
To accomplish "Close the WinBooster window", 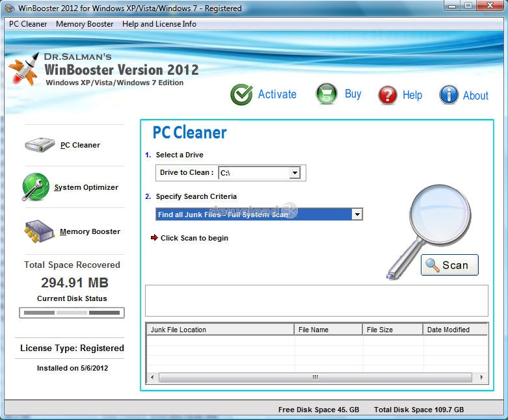I will pos(490,6).
